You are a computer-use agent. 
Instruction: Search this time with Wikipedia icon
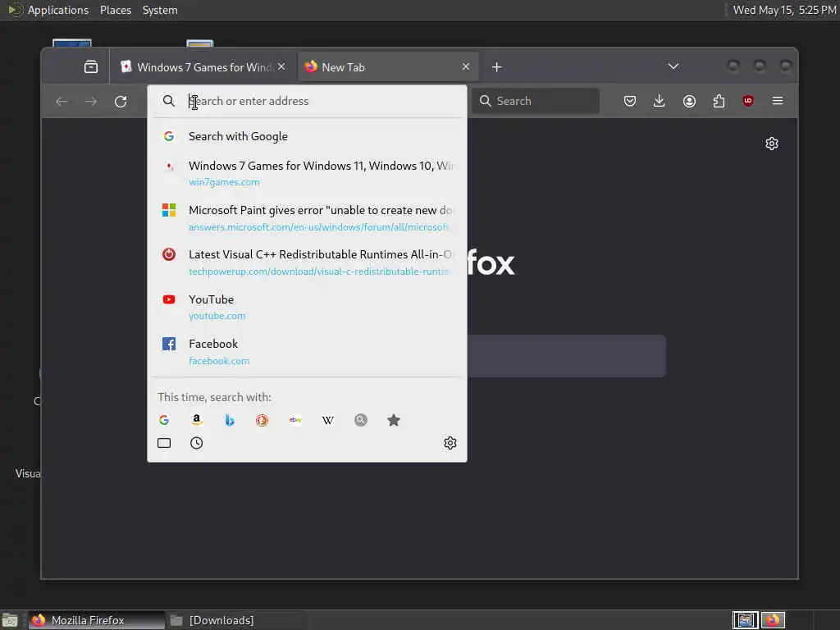pos(328,420)
